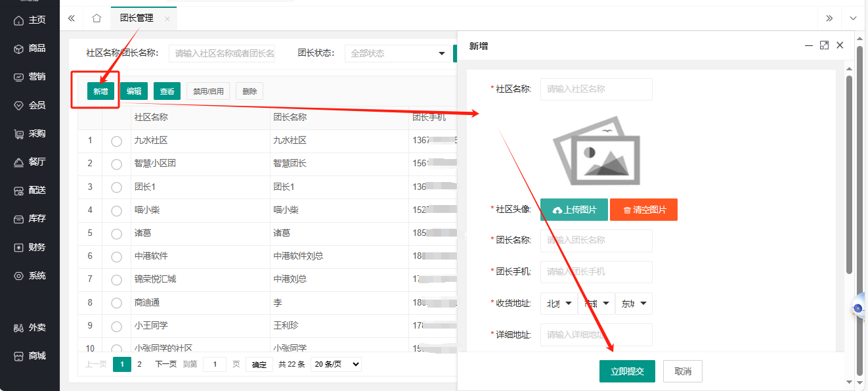This screenshot has width=868, height=391.
Task: Open the 外卖 sidebar section
Action: point(30,327)
